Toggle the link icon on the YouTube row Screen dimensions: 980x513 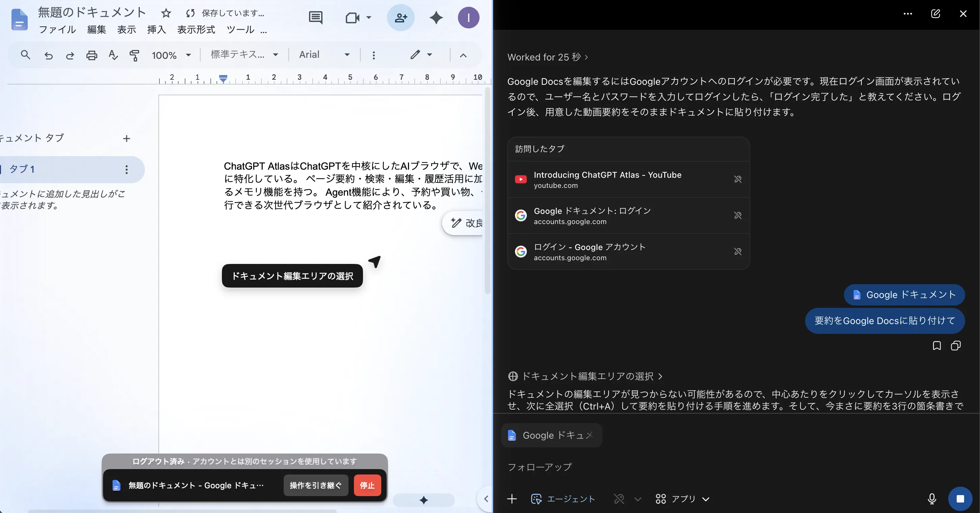click(x=738, y=179)
